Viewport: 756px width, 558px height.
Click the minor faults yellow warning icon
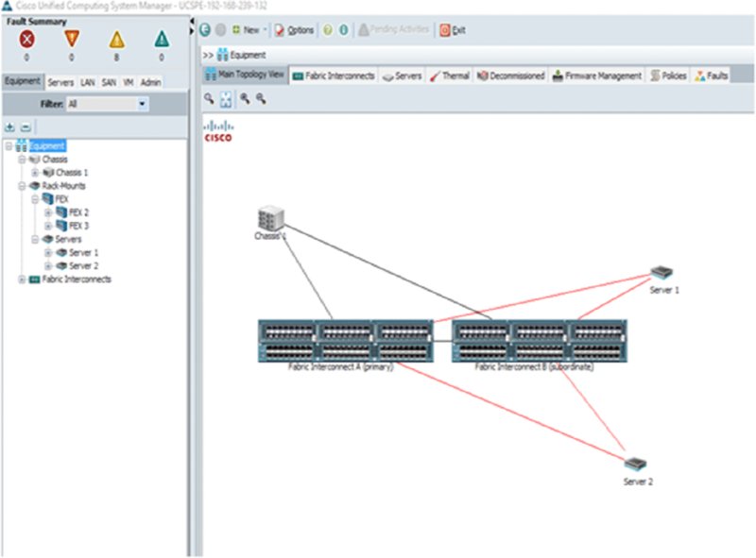point(117,40)
